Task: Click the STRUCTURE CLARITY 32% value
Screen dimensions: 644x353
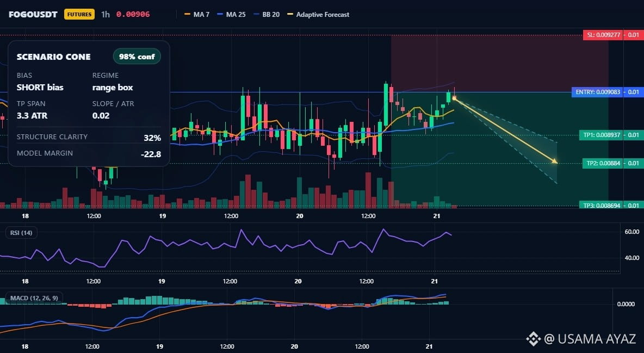Action: click(152, 138)
